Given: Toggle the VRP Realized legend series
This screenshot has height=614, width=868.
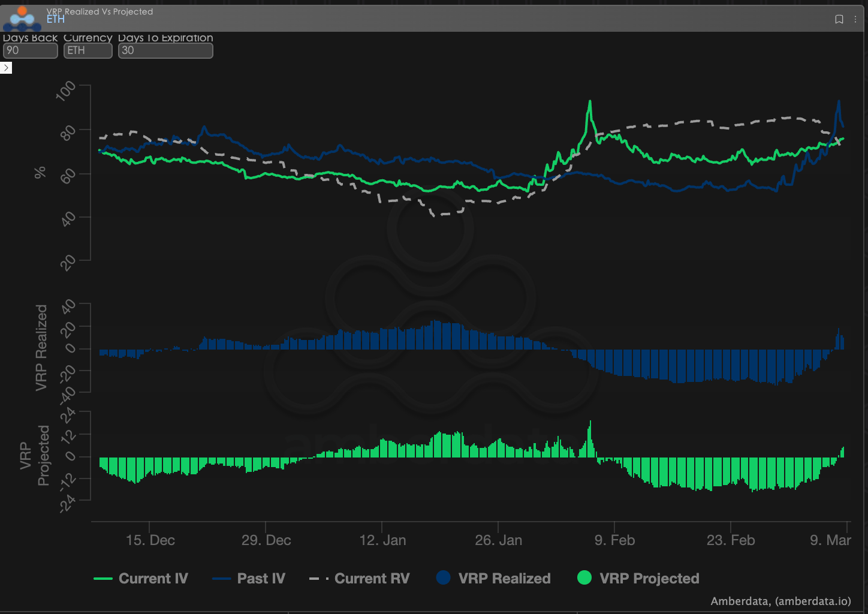Looking at the screenshot, I should pos(493,578).
